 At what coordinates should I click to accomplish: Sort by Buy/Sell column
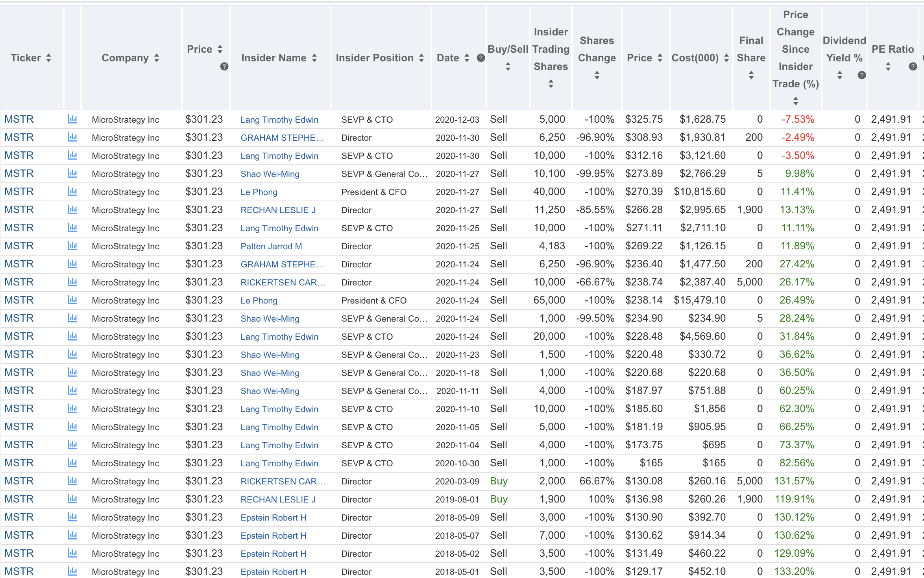[508, 66]
